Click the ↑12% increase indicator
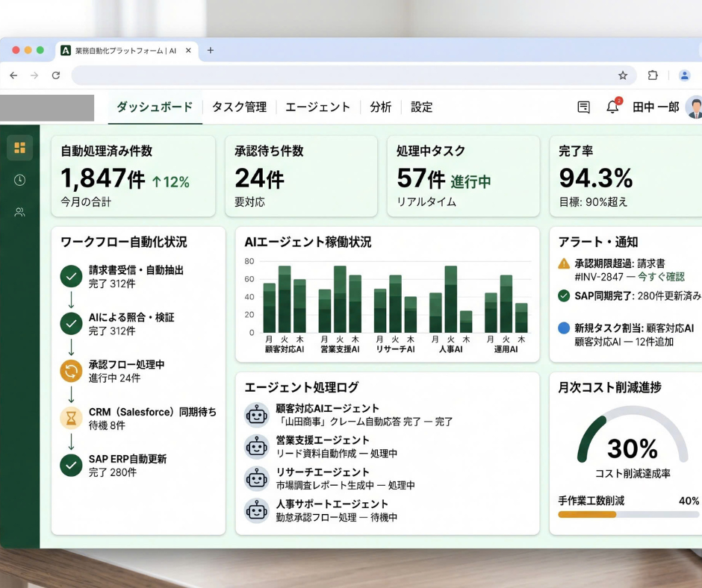 tap(170, 181)
